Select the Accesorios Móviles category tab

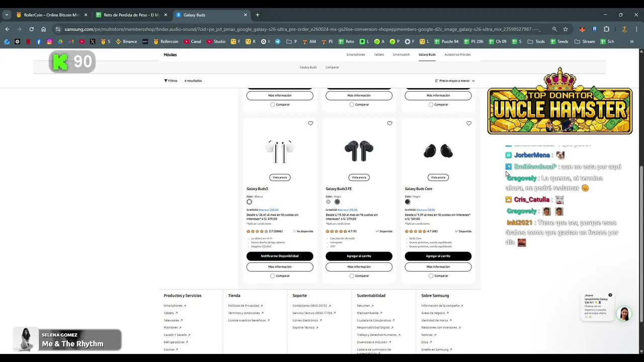[457, 54]
